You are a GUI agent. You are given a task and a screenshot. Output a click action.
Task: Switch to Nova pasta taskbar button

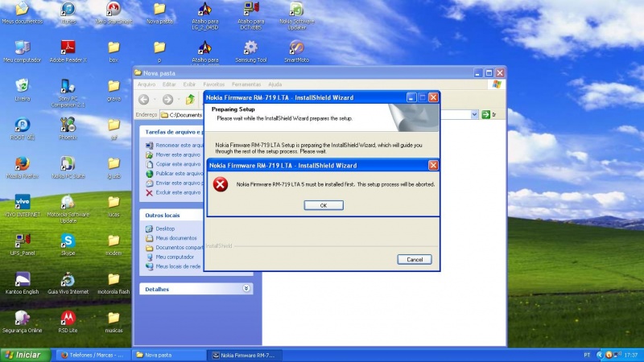[169, 355]
